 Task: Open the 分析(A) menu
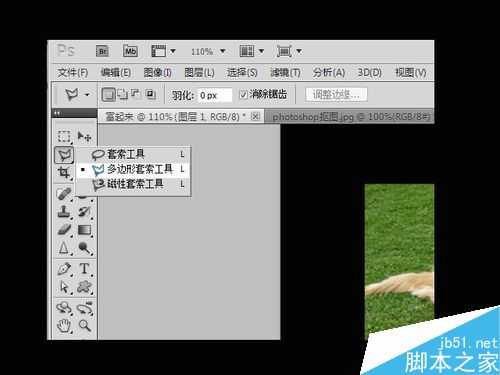click(x=328, y=72)
